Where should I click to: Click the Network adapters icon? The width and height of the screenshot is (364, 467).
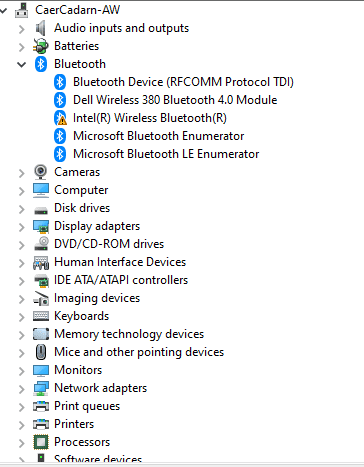pos(41,388)
